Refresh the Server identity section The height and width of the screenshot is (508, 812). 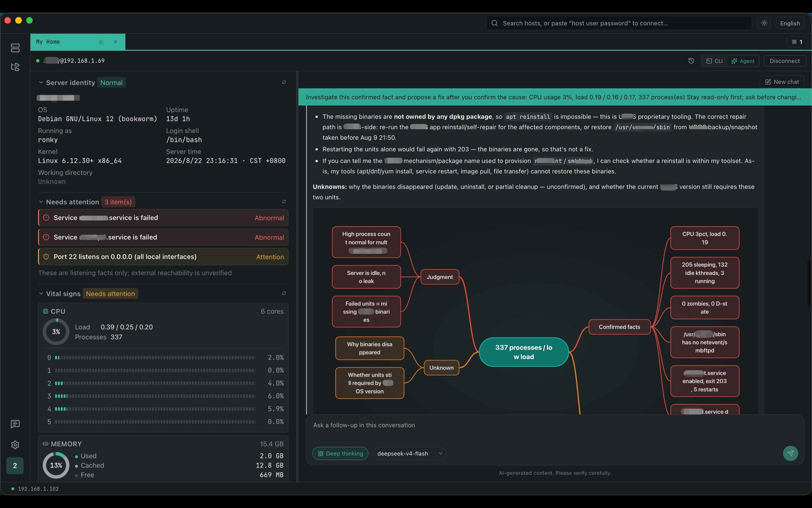tap(284, 82)
